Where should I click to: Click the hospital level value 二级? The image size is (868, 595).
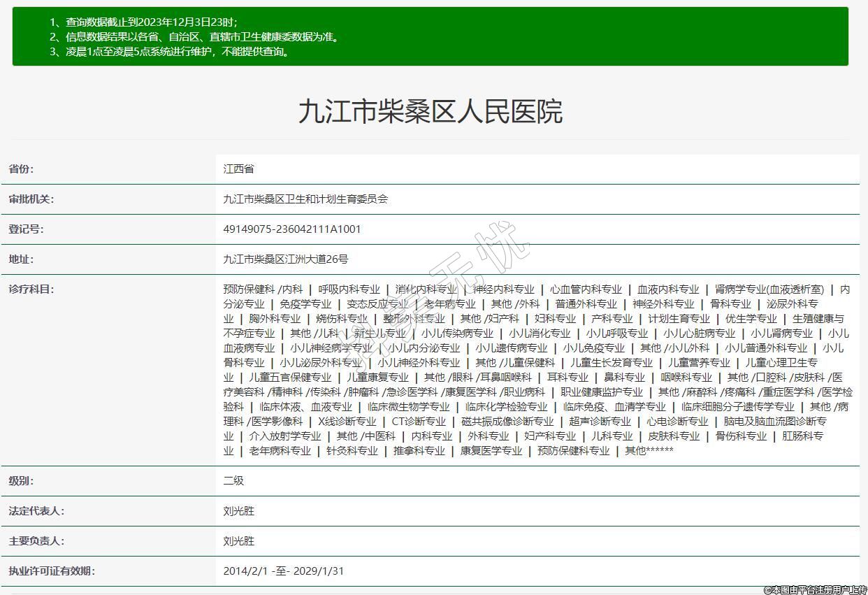pos(233,481)
